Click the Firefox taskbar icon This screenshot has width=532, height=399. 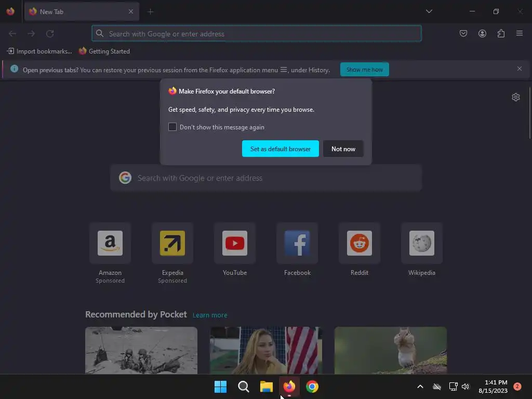[289, 387]
